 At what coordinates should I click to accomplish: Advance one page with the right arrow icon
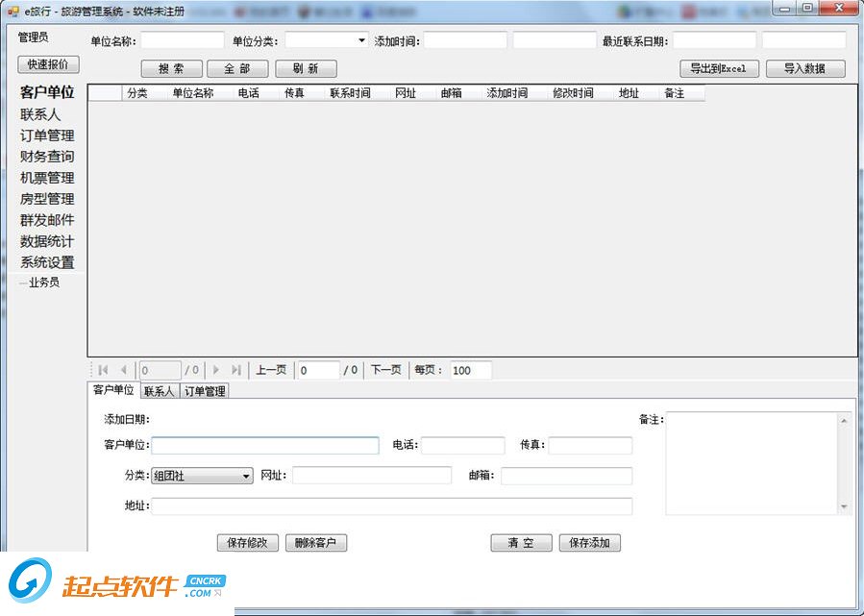click(215, 370)
